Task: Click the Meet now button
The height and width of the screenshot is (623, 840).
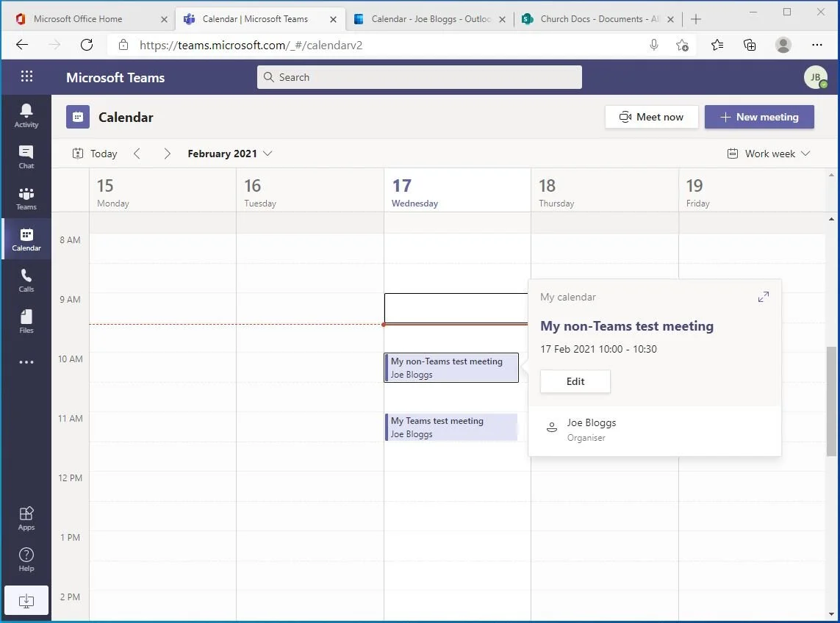Action: [x=651, y=117]
